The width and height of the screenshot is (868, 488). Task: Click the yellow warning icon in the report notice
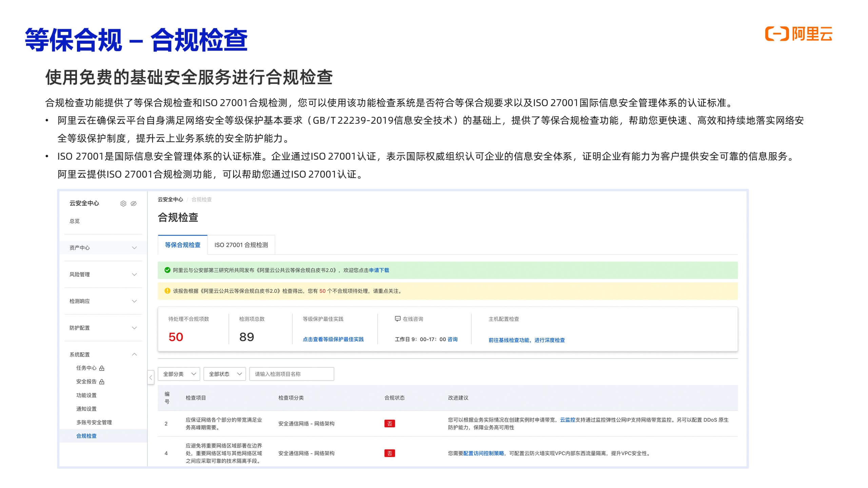167,291
